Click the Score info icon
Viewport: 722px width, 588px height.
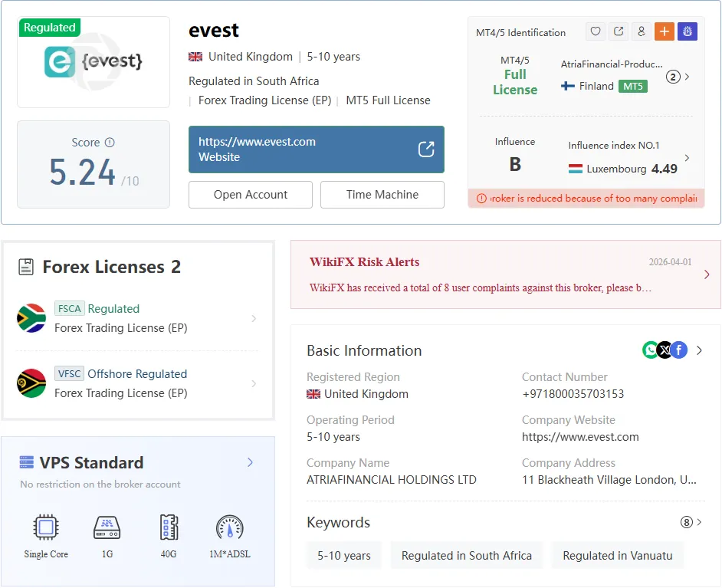pyautogui.click(x=110, y=143)
